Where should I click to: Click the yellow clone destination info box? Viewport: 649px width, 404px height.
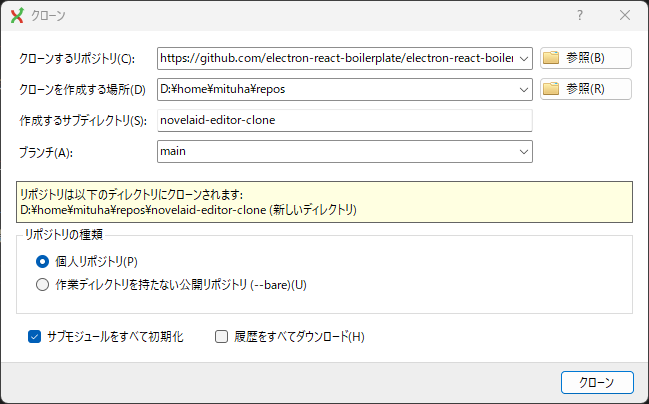click(324, 201)
